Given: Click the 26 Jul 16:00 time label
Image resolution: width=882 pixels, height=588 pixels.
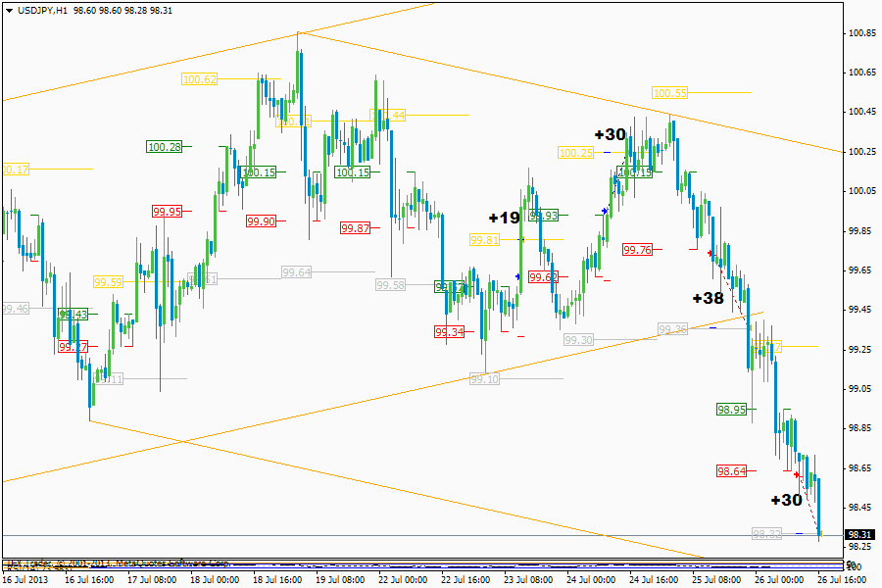Looking at the screenshot, I should click(x=842, y=579).
